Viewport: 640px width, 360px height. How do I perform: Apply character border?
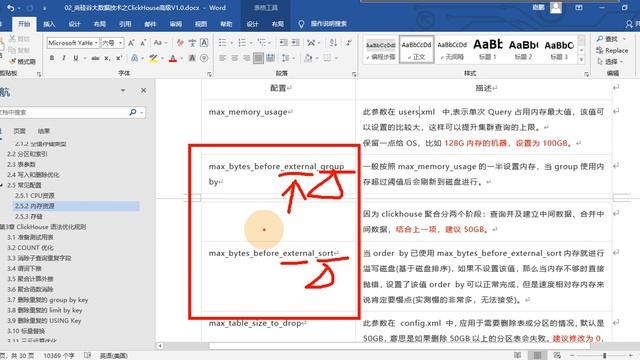204,42
